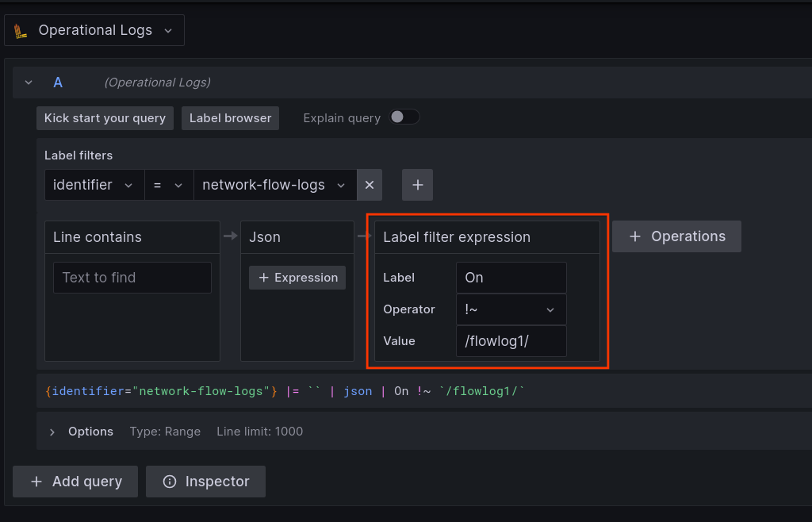This screenshot has height=522, width=812.
Task: Remove the identifier filter using the × icon
Action: click(x=370, y=184)
